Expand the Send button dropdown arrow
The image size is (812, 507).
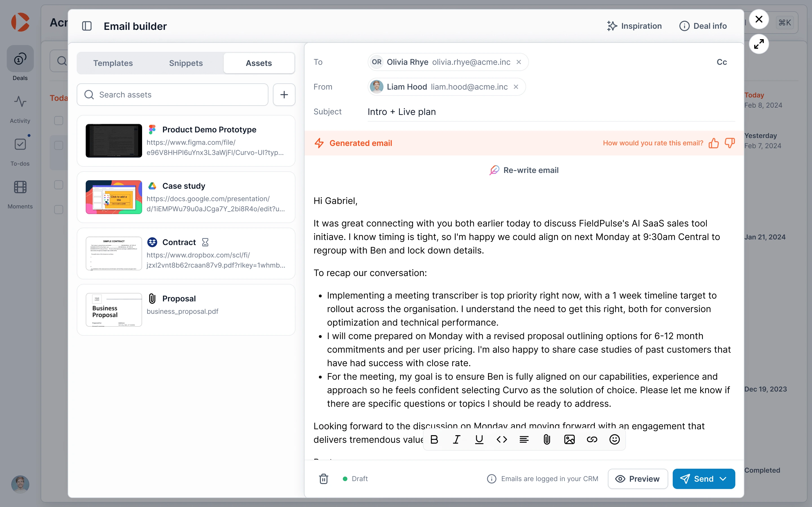[x=723, y=479]
